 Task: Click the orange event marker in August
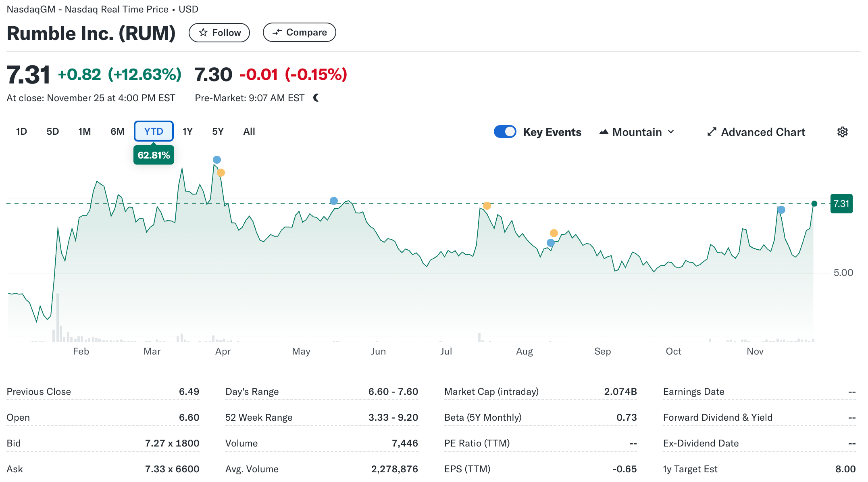(554, 233)
